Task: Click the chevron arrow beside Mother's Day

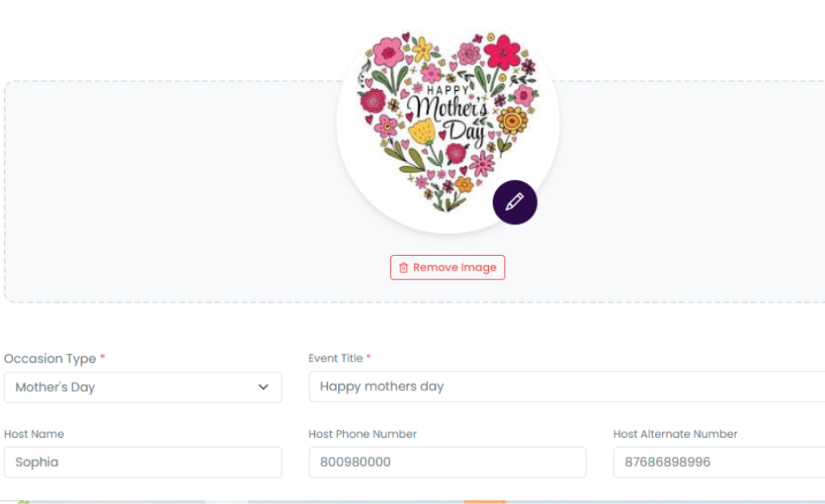Action: [x=263, y=387]
